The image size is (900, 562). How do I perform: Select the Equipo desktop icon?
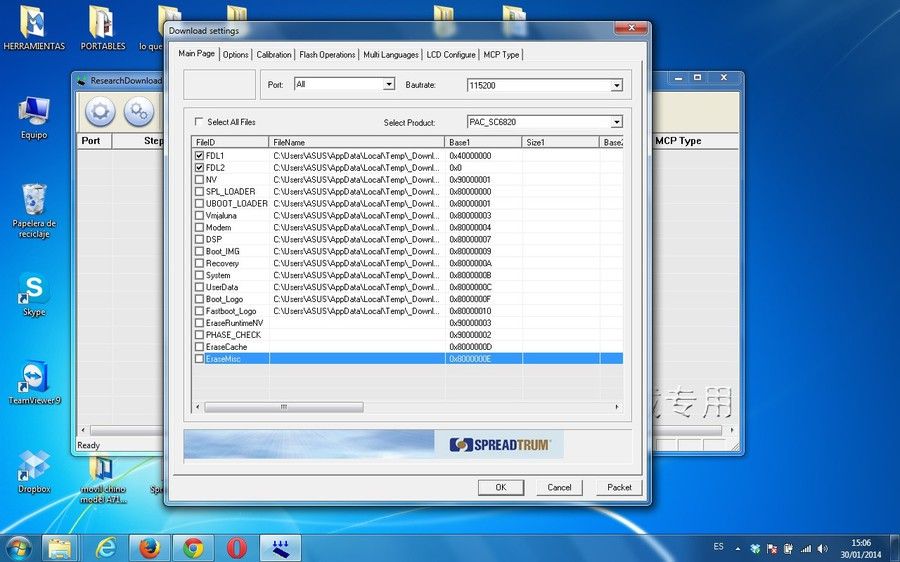click(34, 118)
